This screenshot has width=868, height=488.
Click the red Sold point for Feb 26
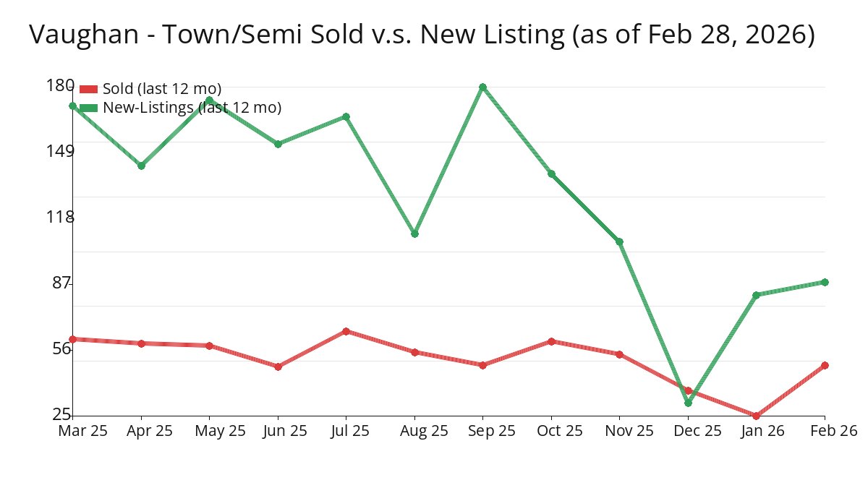(825, 365)
